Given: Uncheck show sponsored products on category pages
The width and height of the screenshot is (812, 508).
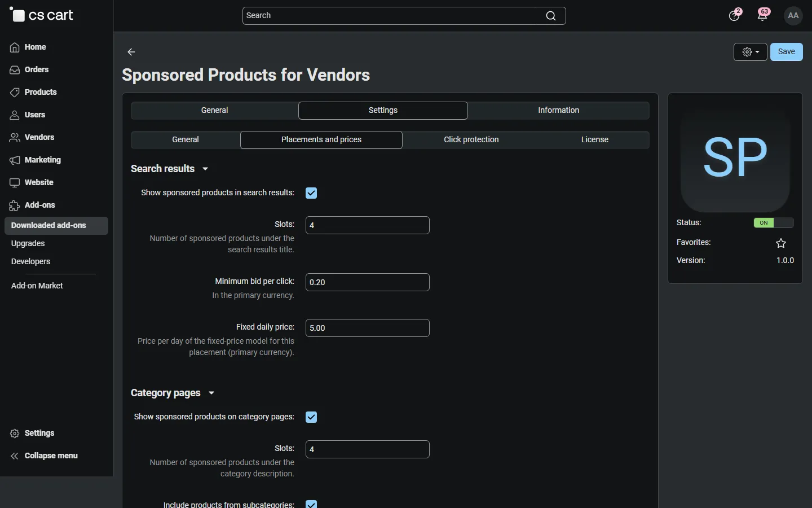Looking at the screenshot, I should pos(311,417).
